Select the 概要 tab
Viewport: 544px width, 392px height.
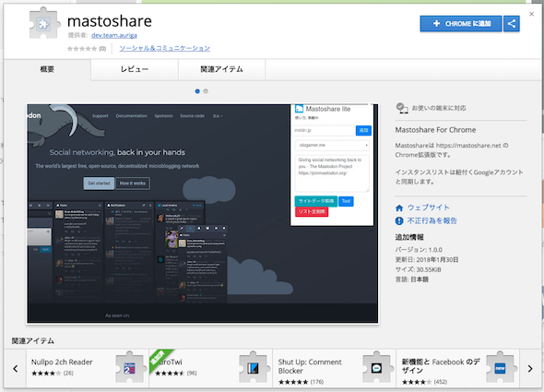tap(47, 69)
